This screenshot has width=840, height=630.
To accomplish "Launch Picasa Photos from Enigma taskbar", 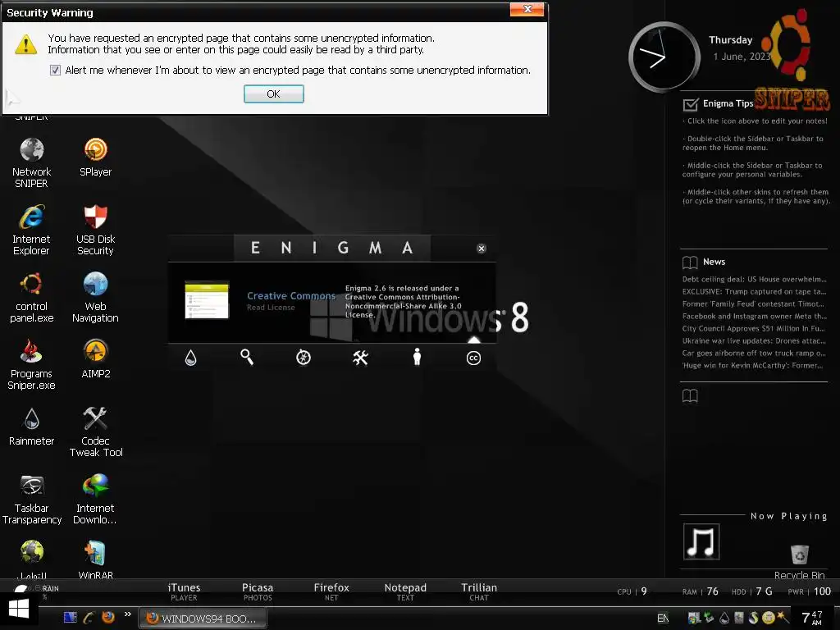I will [258, 592].
